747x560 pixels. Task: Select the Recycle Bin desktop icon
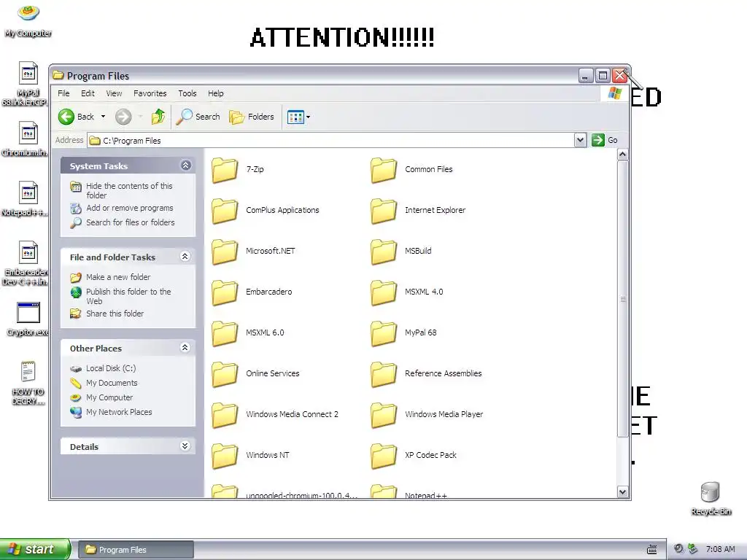(710, 492)
